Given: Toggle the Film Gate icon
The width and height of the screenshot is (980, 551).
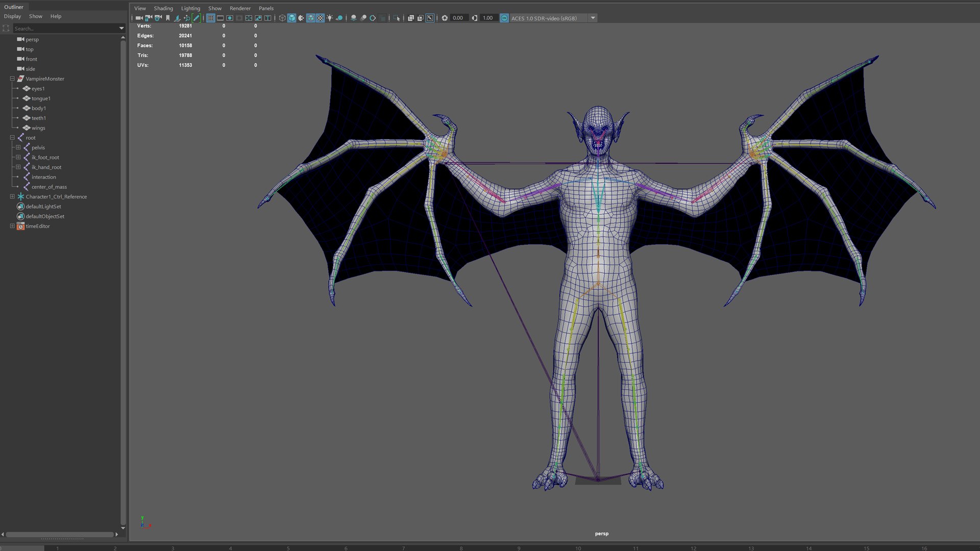Looking at the screenshot, I should pyautogui.click(x=220, y=18).
